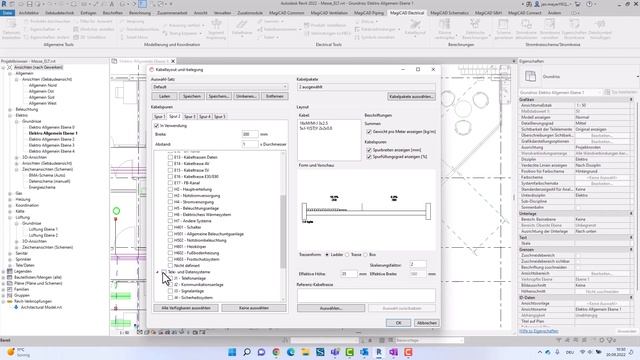Click the Kabellayout dialog title icon

(x=152, y=69)
